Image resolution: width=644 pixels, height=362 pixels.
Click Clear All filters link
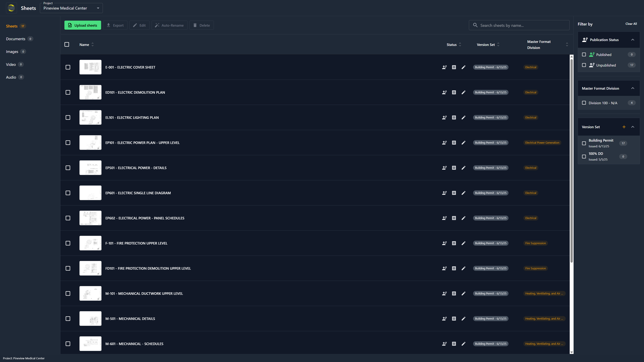[631, 24]
